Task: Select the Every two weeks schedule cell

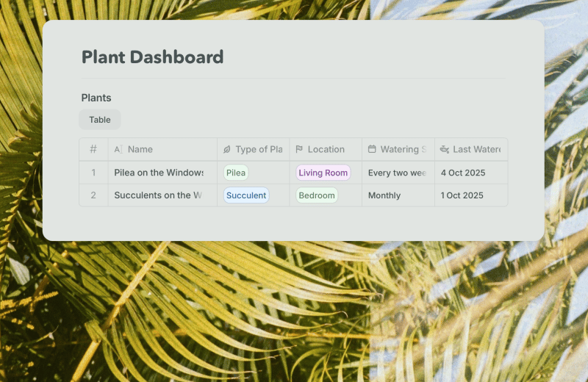Action: point(397,173)
